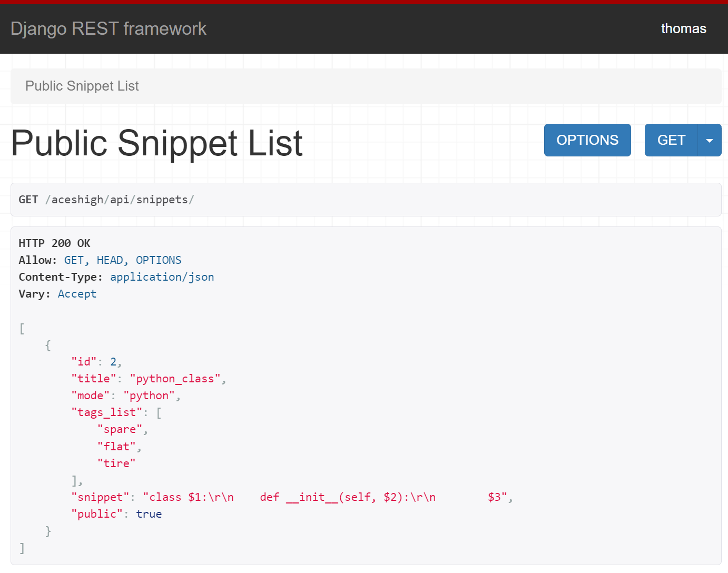Click the /aceshigh/api/snippets/ request path

tap(120, 200)
